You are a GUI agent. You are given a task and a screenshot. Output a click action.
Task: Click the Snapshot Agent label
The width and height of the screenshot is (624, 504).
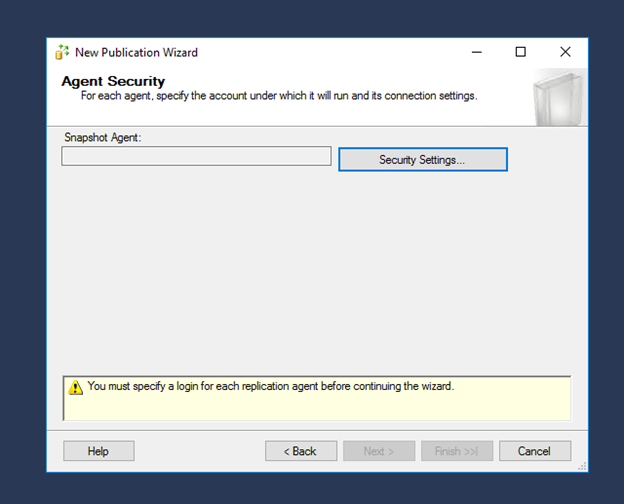[103, 137]
